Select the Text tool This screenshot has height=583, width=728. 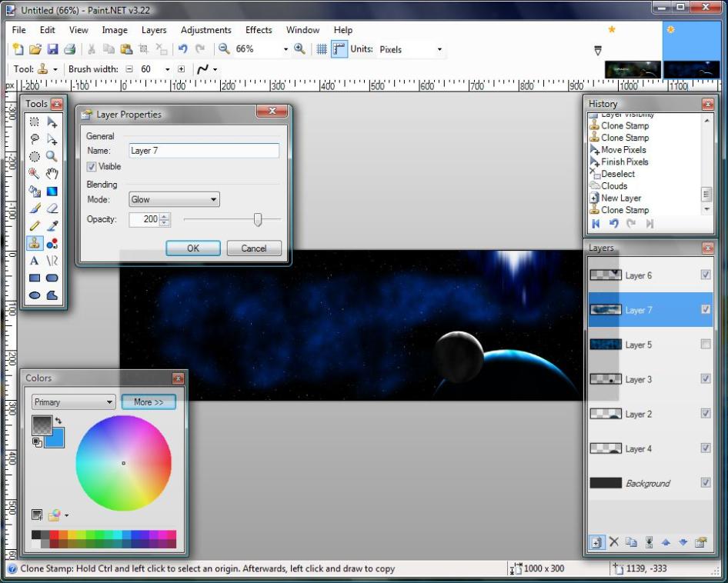point(35,261)
